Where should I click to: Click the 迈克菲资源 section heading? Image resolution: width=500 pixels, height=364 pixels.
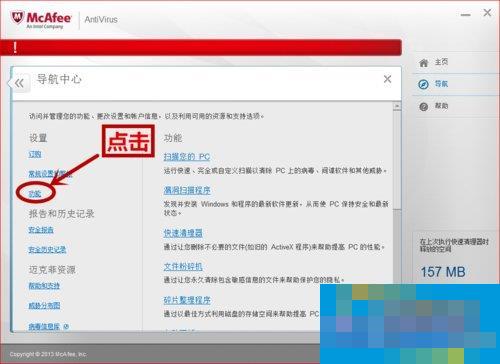[52, 270]
